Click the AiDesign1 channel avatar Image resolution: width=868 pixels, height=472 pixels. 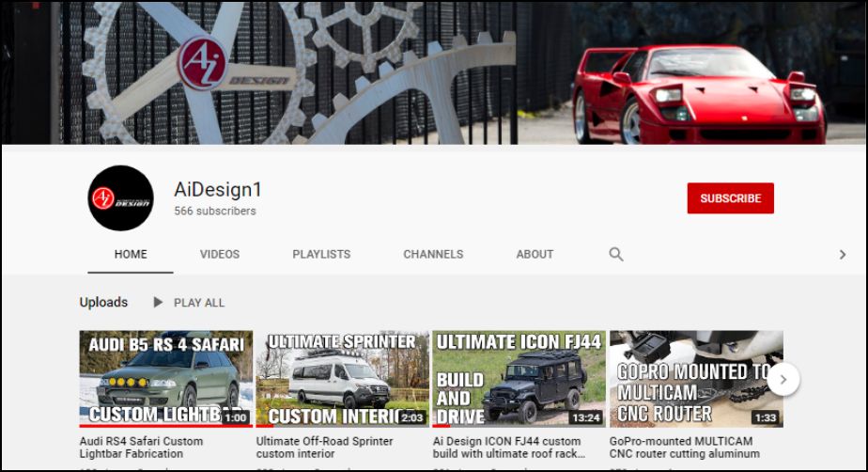point(120,198)
